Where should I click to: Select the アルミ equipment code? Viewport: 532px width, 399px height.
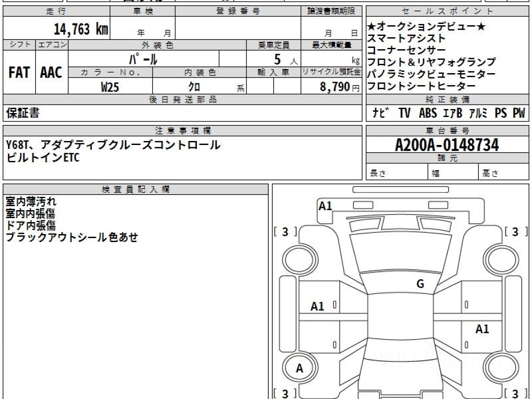point(479,113)
